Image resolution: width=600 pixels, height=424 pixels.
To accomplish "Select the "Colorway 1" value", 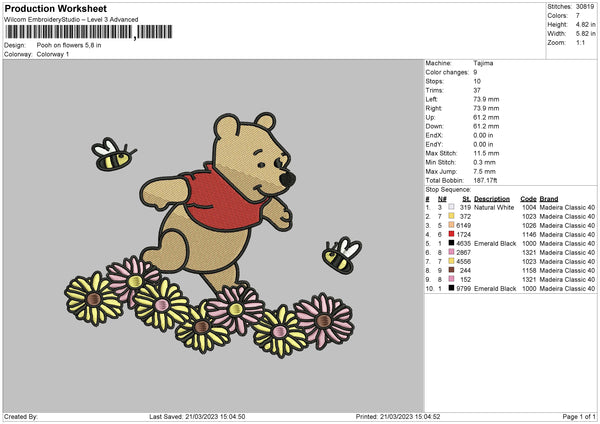I will click(x=53, y=54).
